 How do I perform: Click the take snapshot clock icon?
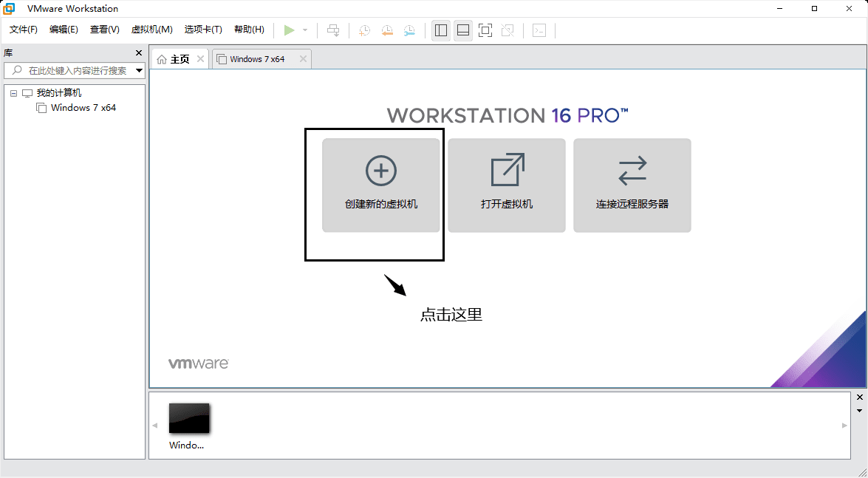click(x=364, y=30)
